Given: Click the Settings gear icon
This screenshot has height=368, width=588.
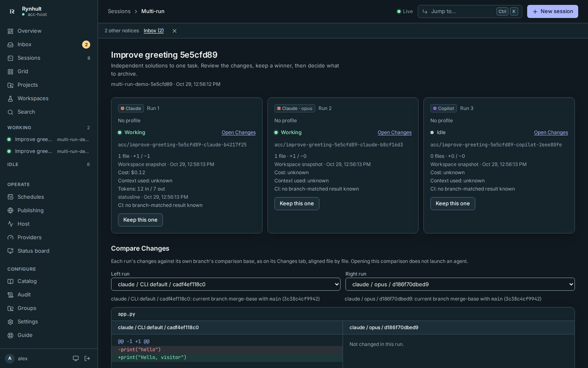Looking at the screenshot, I should 10,322.
